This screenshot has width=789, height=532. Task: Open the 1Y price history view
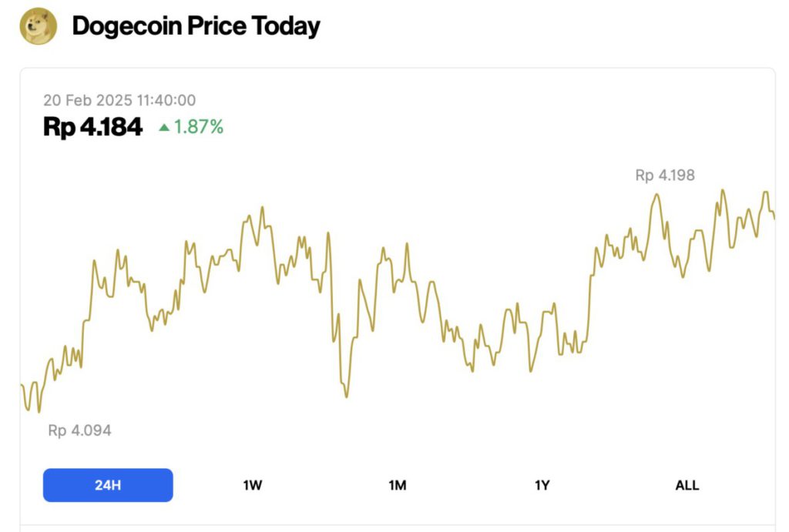click(542, 485)
